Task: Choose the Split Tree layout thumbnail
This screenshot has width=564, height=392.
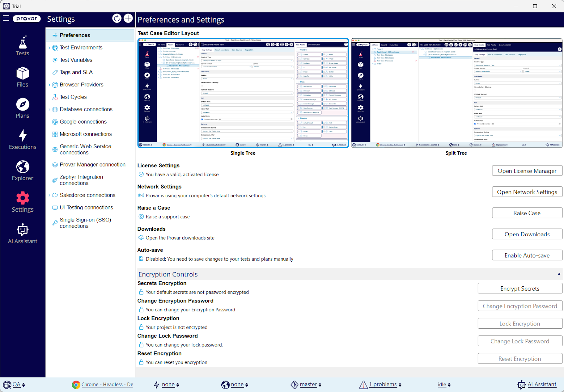Action: pos(456,93)
